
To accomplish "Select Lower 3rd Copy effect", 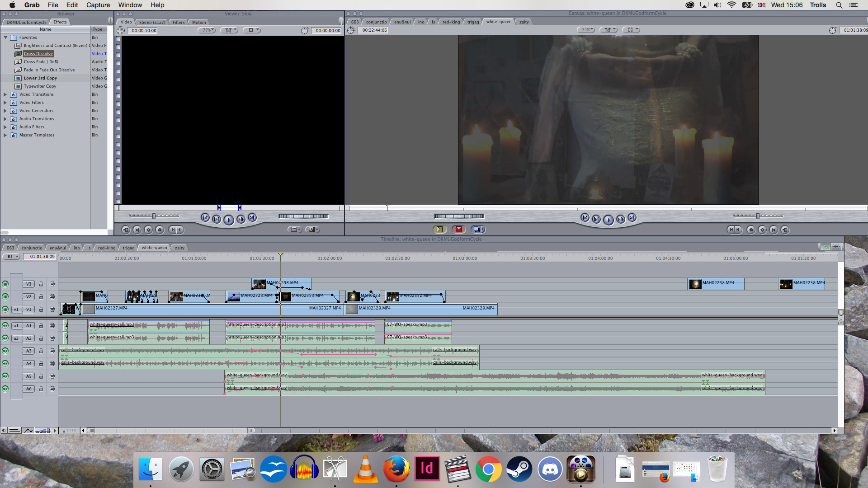I will click(x=40, y=78).
